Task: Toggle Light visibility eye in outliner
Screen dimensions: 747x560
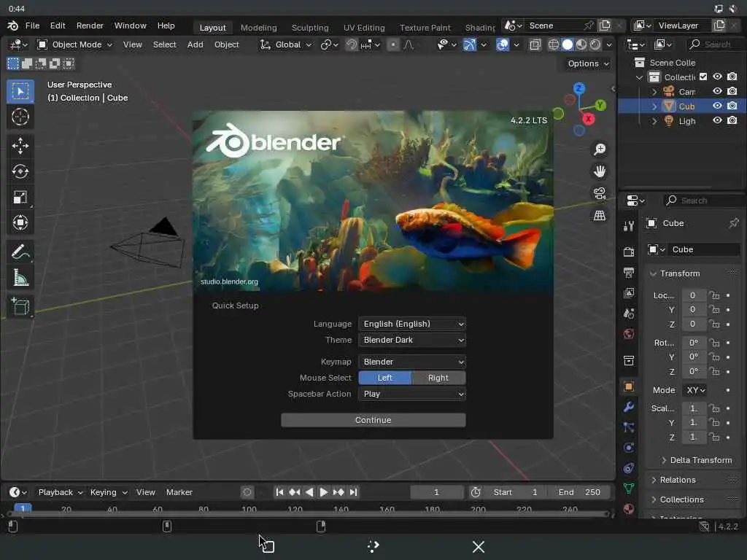Action: (717, 120)
